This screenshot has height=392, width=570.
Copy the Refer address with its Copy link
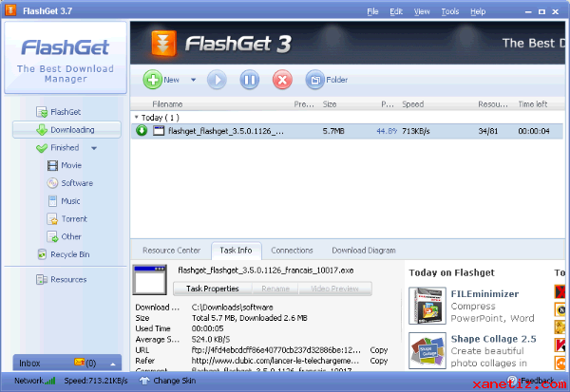click(378, 361)
